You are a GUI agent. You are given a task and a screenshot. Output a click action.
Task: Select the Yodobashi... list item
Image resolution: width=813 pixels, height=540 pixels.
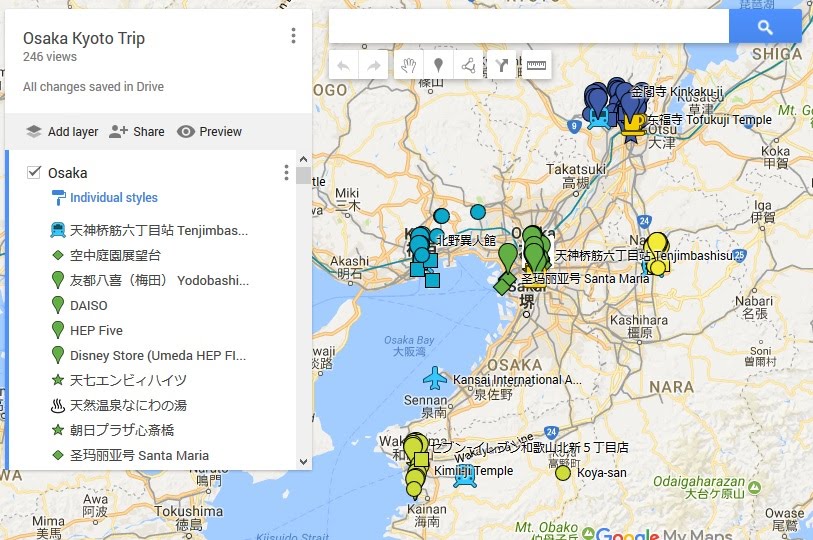point(159,281)
